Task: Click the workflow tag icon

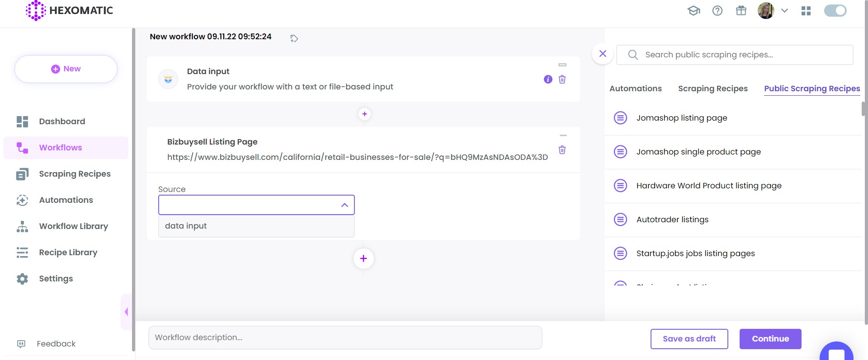Action: 294,38
